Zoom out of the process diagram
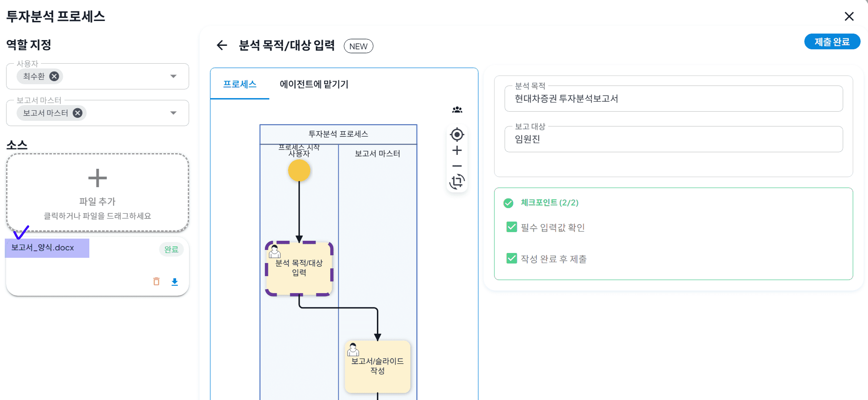The height and width of the screenshot is (400, 868). (x=457, y=166)
